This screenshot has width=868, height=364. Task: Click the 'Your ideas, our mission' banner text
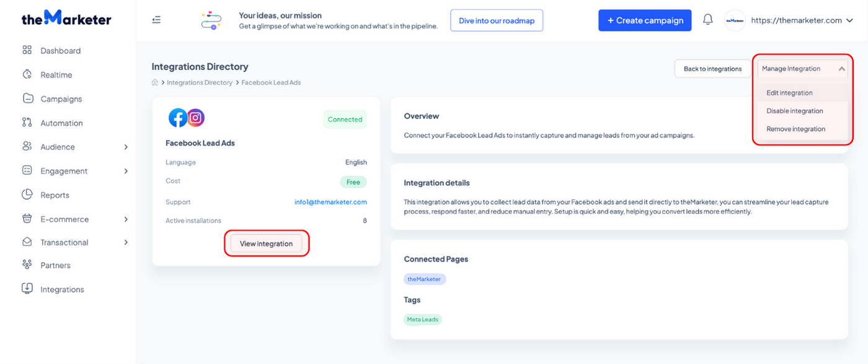[x=280, y=16]
